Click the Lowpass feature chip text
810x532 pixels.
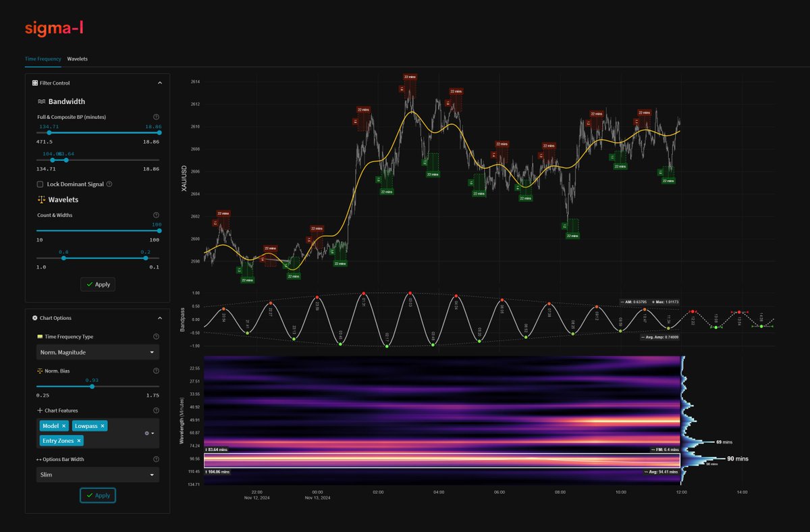(x=86, y=426)
